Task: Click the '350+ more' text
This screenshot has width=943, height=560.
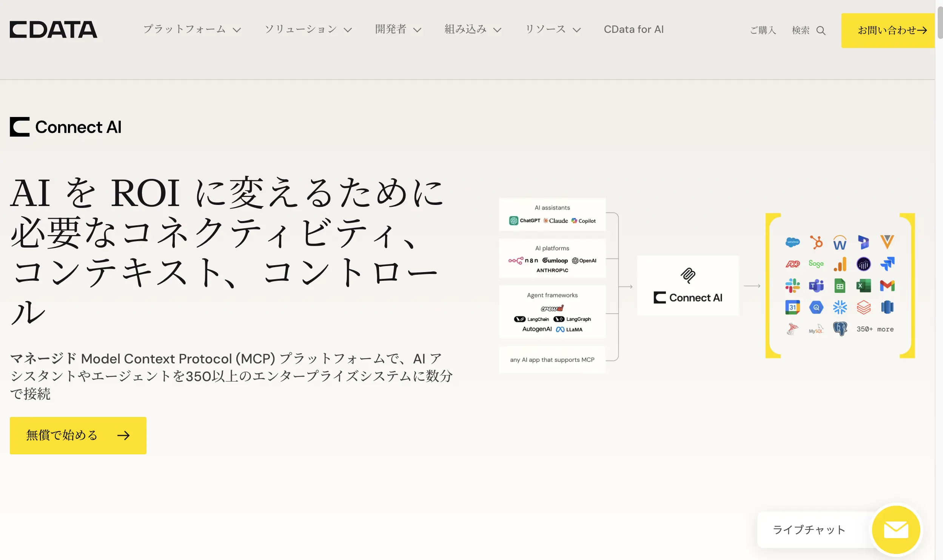Action: pyautogui.click(x=875, y=329)
